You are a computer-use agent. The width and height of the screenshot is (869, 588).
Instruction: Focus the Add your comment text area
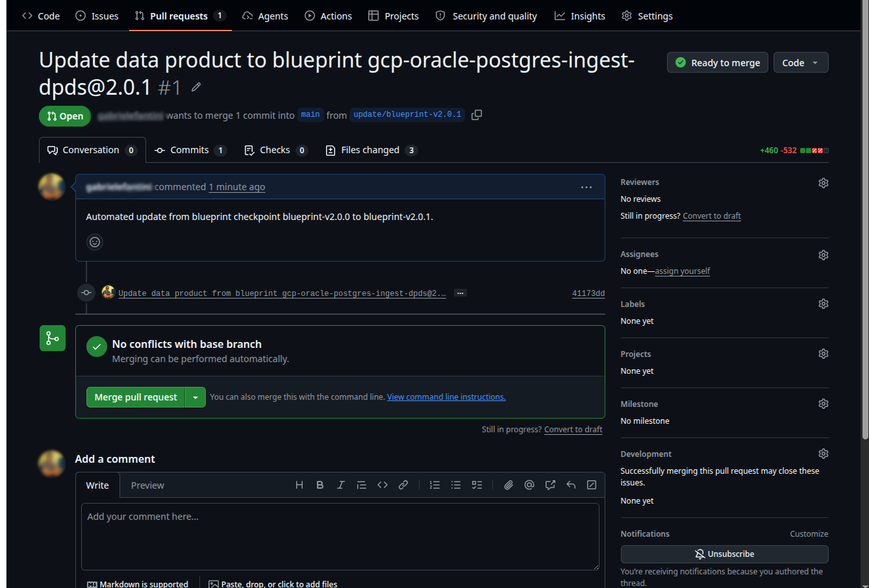340,537
